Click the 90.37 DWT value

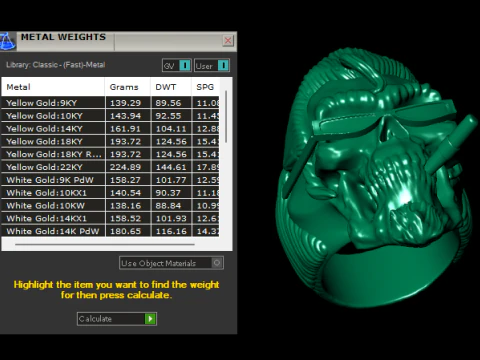point(168,193)
